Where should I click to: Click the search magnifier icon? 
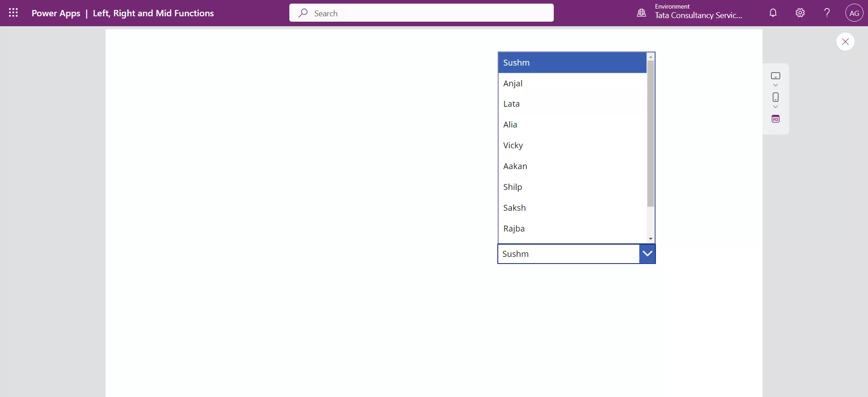(x=303, y=13)
